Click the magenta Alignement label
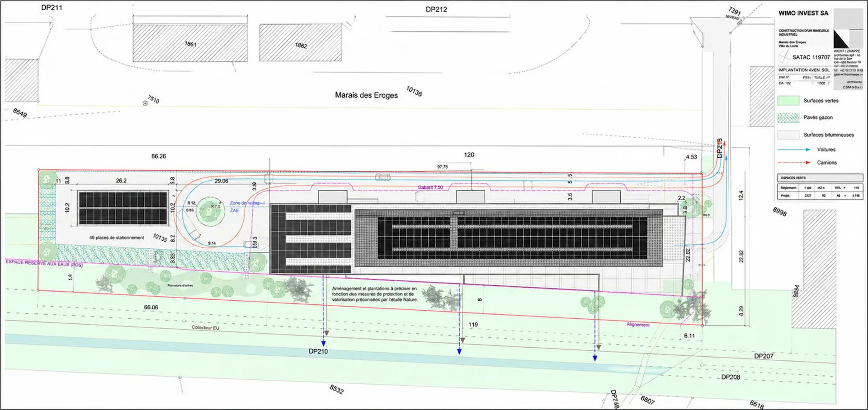 (638, 325)
